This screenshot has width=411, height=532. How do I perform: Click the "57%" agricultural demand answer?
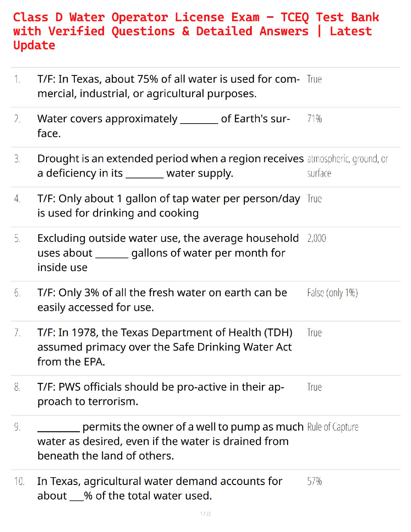pos(314,481)
